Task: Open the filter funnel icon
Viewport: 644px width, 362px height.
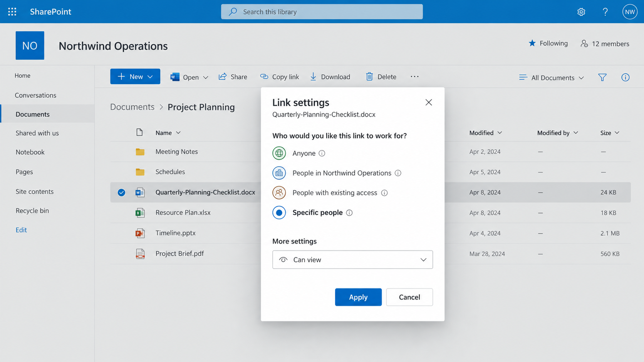Action: [602, 77]
